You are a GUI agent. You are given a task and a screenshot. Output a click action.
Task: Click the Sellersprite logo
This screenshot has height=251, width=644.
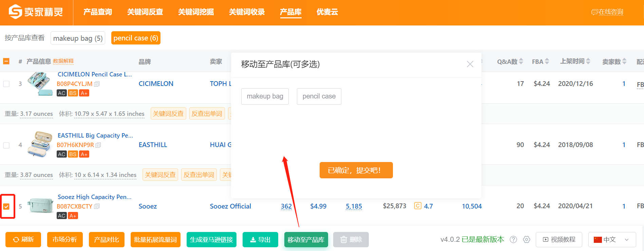[36, 12]
